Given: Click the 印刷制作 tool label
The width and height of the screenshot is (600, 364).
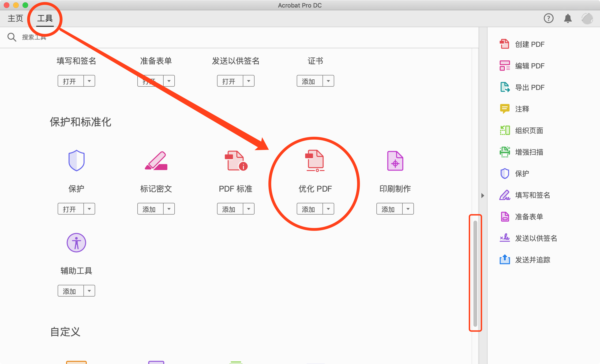Looking at the screenshot, I should tap(395, 189).
